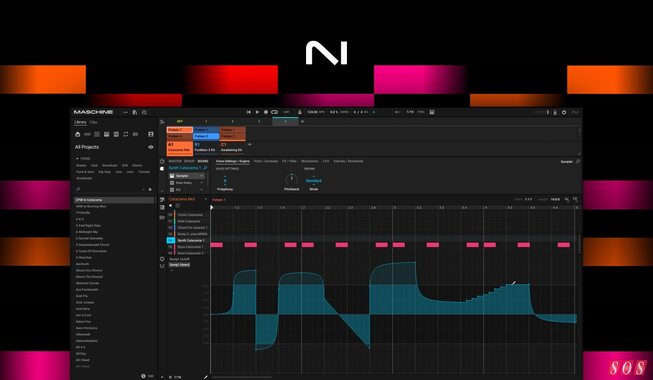The width and height of the screenshot is (653, 380).
Task: Toggle loop mode in the transport
Action: click(x=274, y=112)
